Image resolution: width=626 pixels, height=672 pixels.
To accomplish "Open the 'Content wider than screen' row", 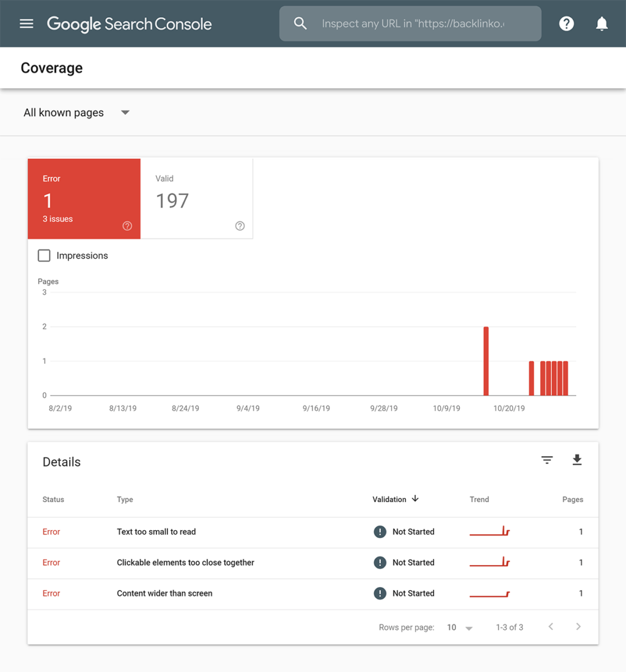I will point(164,593).
